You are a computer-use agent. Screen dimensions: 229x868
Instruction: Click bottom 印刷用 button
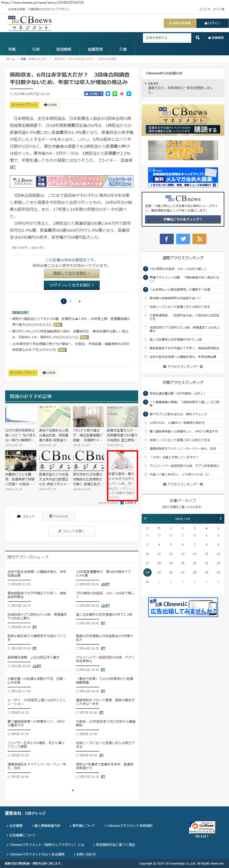[49, 373]
